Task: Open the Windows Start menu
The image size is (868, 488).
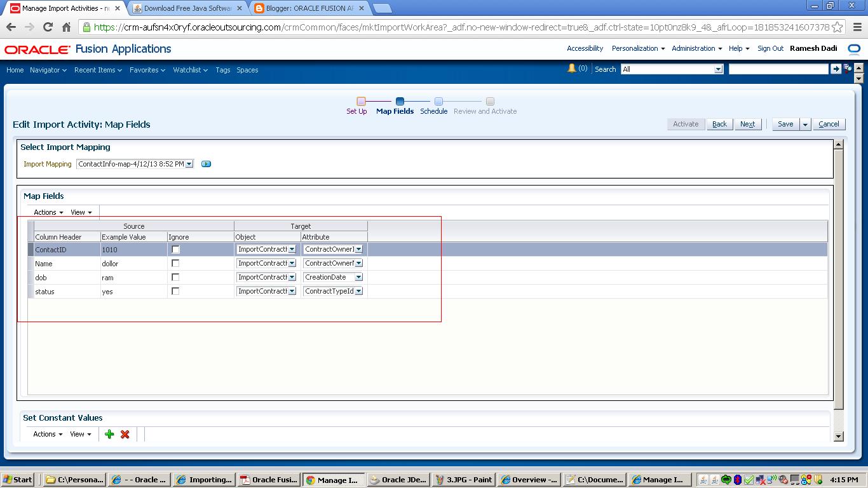Action: point(18,480)
